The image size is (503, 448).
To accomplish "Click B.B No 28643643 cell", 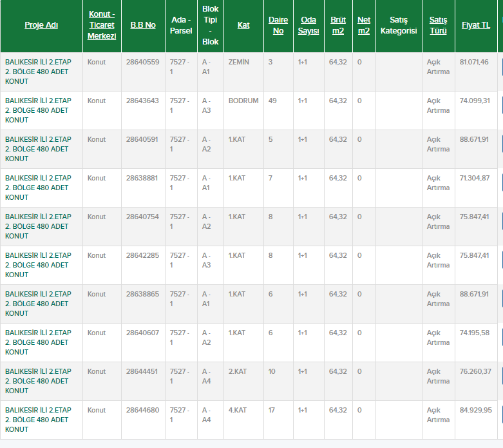I will [142, 101].
